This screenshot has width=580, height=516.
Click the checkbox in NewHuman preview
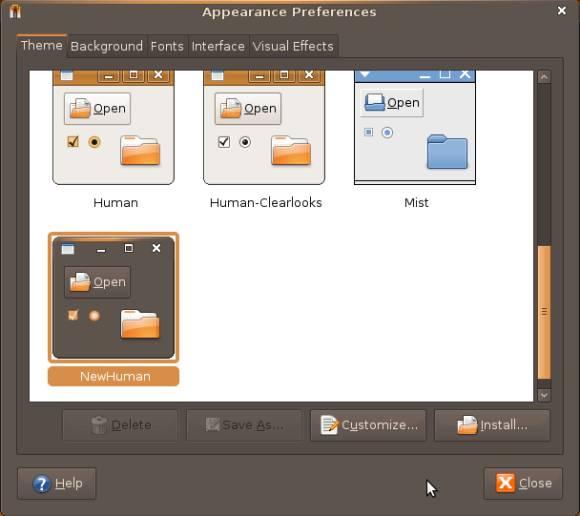pyautogui.click(x=73, y=315)
